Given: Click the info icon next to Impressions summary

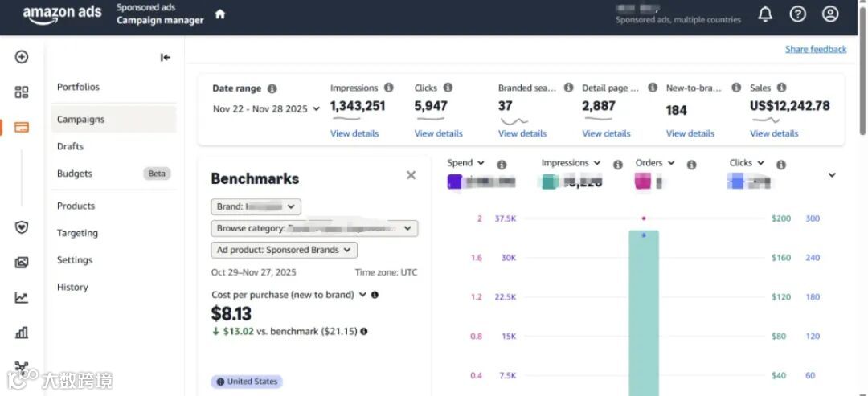Looking at the screenshot, I should click(389, 88).
